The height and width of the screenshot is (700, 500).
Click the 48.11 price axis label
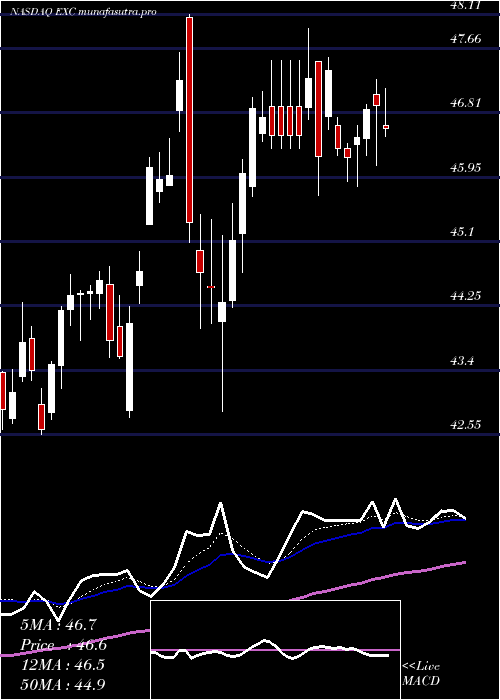point(465,5)
